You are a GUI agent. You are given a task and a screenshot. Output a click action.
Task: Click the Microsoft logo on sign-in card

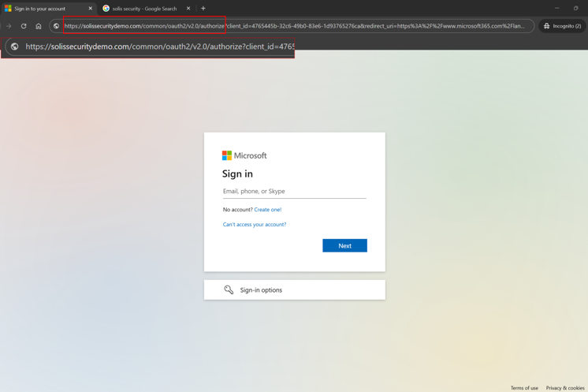244,155
